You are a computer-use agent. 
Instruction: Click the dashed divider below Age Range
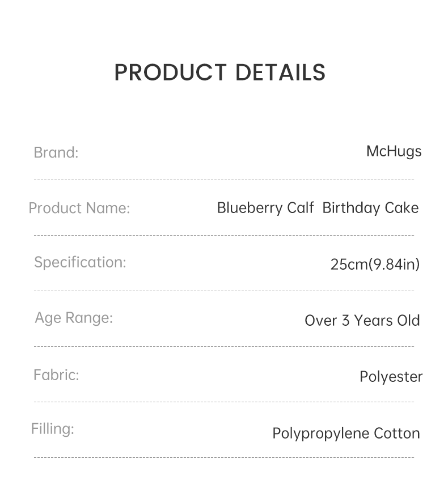(x=224, y=346)
